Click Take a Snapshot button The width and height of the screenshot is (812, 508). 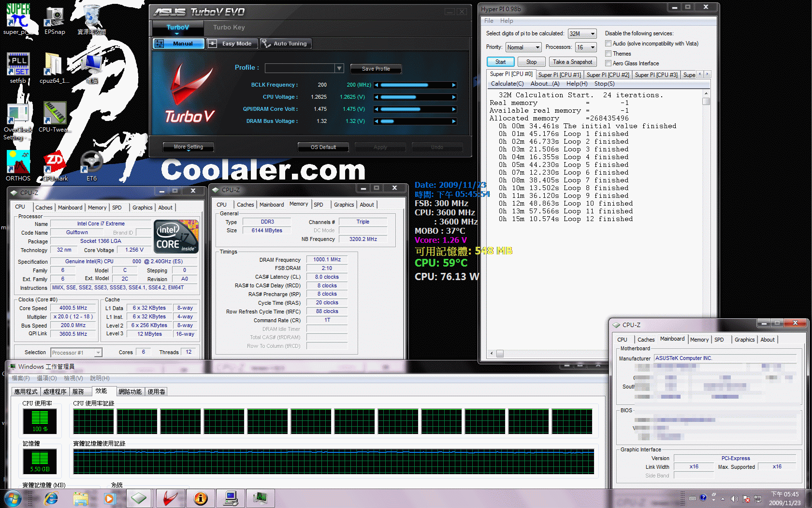(x=573, y=62)
